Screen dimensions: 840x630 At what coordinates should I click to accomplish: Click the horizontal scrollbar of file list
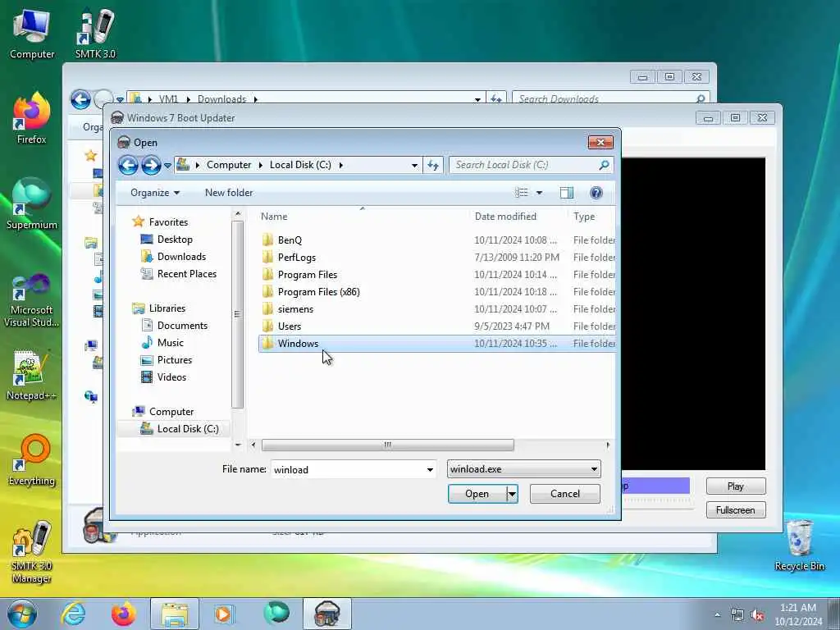388,445
